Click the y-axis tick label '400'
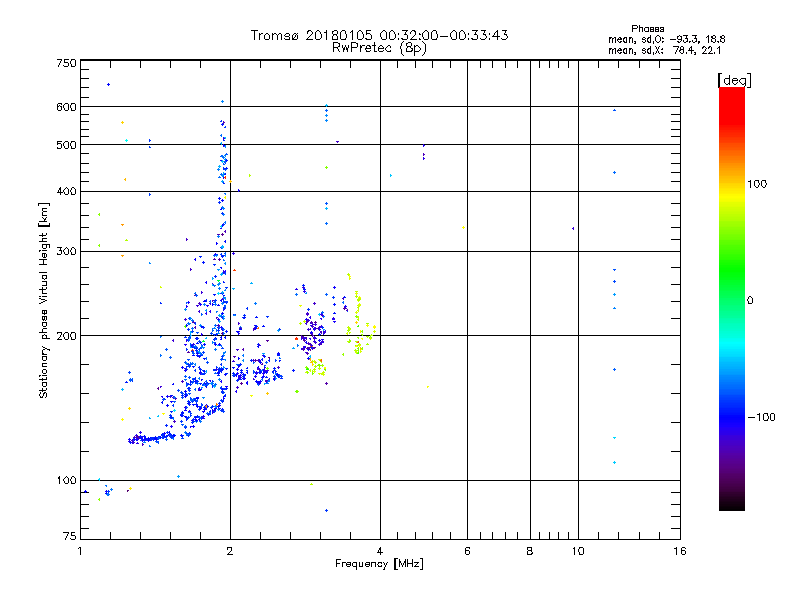Viewport: 800px width, 600px height. point(66,191)
